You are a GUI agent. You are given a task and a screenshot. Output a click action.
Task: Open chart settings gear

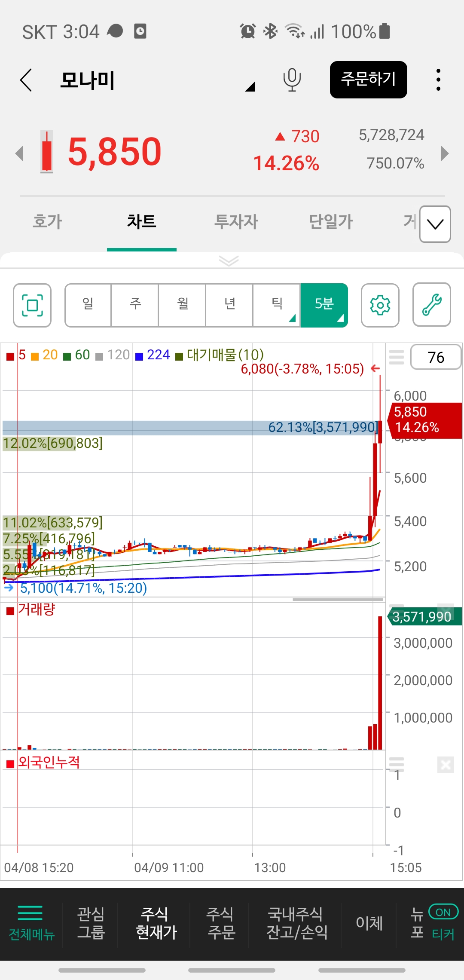[x=380, y=305]
